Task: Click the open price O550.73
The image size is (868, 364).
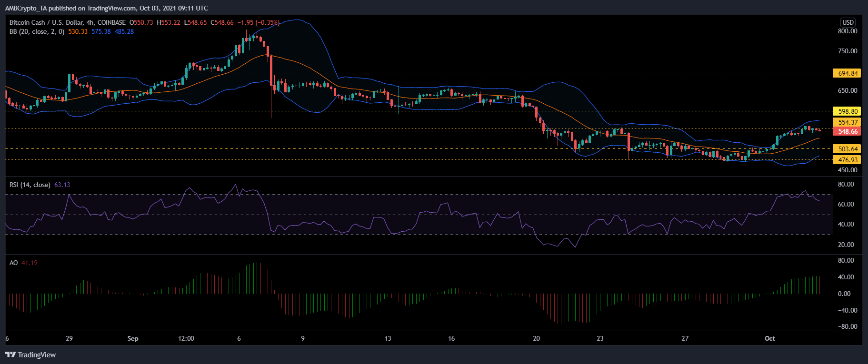Action: pyautogui.click(x=141, y=22)
